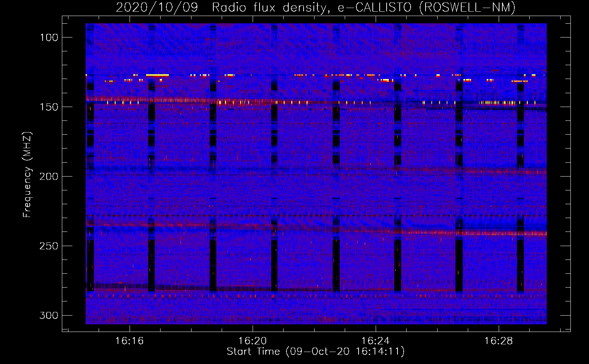The height and width of the screenshot is (364, 589).
Task: Click the 200 frequency tick label
Action: click(x=48, y=177)
